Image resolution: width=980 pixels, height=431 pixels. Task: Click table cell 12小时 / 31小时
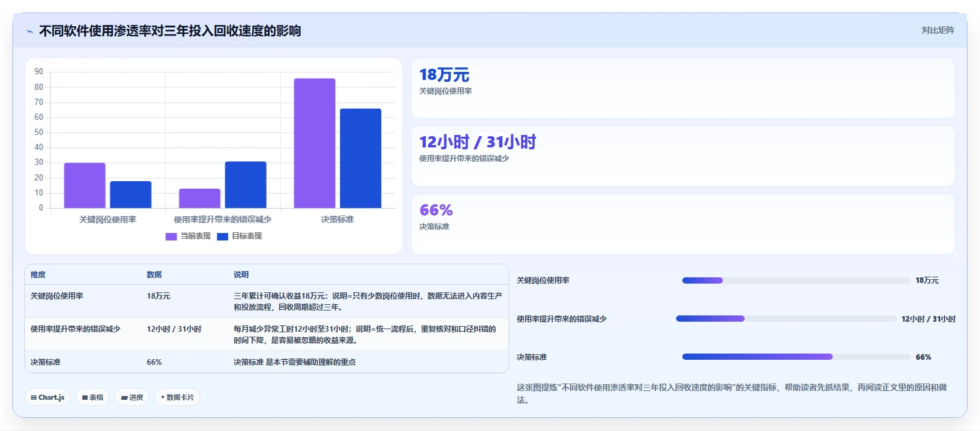[x=174, y=329]
